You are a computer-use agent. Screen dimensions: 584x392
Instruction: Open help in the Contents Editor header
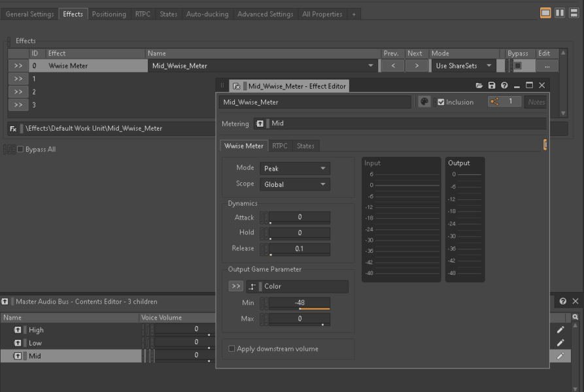coord(563,301)
